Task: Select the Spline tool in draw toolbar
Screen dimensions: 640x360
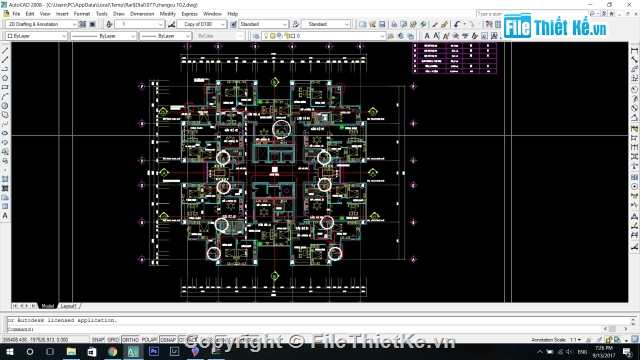Action: [x=5, y=124]
